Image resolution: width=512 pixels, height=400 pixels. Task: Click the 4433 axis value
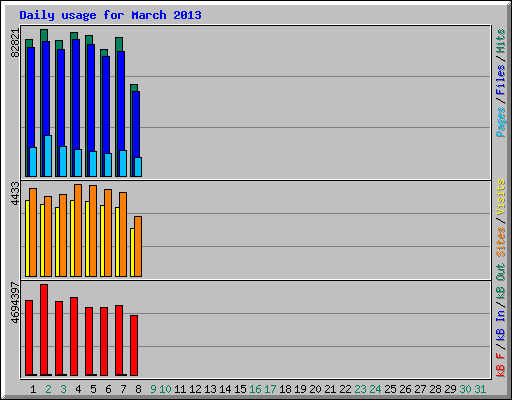[x=15, y=193]
